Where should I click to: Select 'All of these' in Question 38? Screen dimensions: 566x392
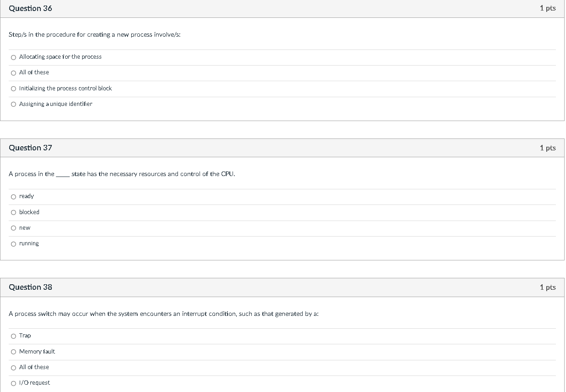click(x=14, y=368)
